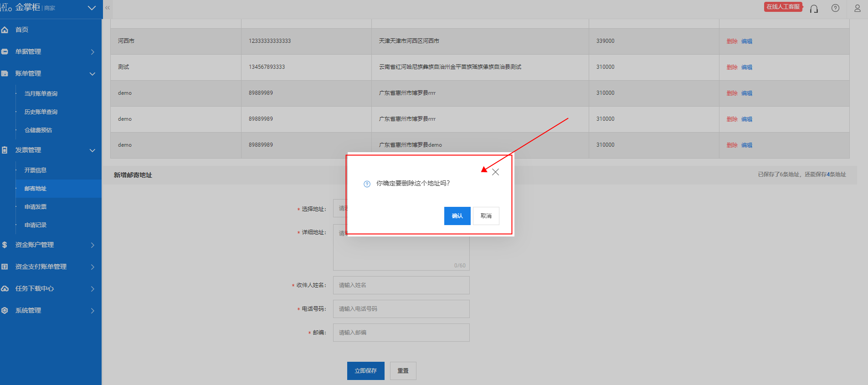Expand the 资金账户管理 chevron
Viewport: 868px width, 385px height.
tap(92, 245)
